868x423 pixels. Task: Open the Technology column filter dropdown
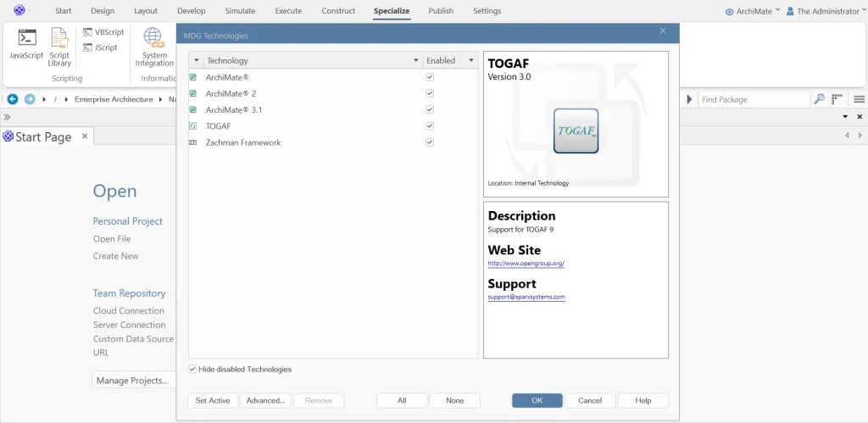415,60
